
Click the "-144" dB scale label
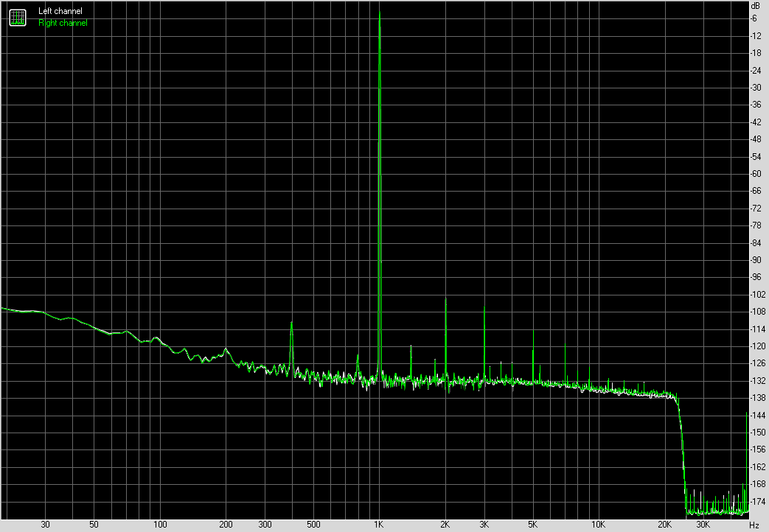click(758, 416)
